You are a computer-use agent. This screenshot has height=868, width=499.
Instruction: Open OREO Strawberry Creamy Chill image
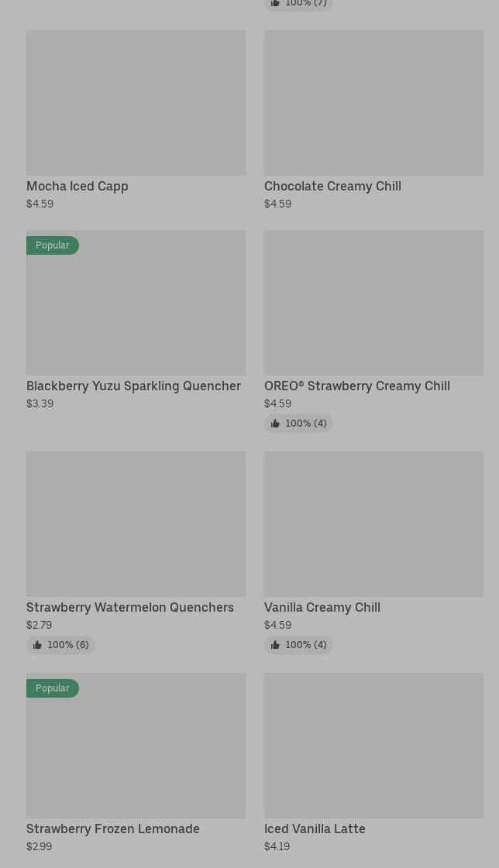[x=373, y=303]
